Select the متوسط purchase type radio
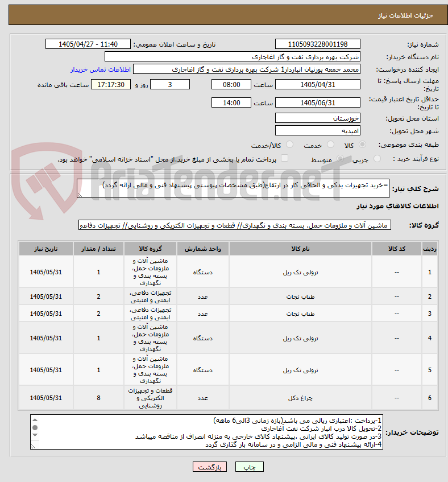 click(340, 159)
